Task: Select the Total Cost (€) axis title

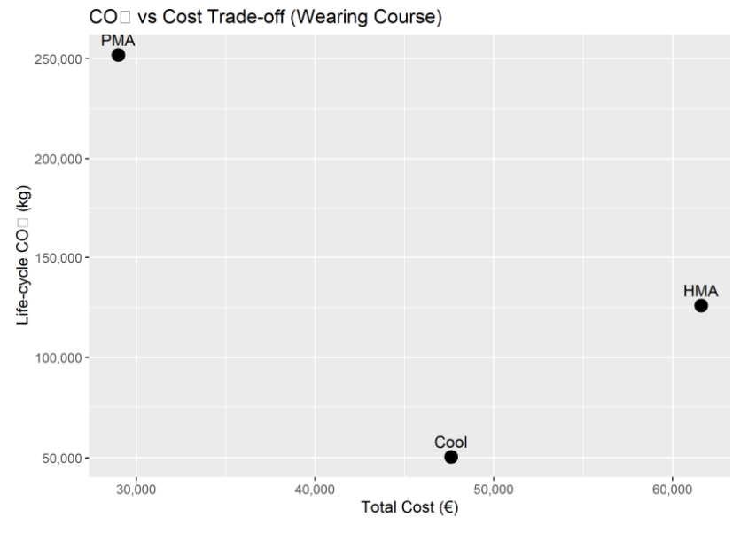Action: click(409, 507)
